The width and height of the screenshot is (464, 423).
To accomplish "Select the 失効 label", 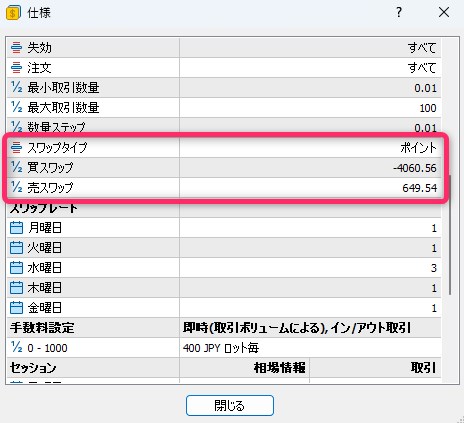I will point(39,48).
